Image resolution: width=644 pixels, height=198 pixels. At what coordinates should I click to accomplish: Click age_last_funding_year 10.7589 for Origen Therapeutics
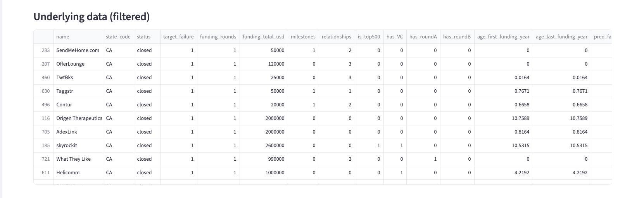pos(561,118)
